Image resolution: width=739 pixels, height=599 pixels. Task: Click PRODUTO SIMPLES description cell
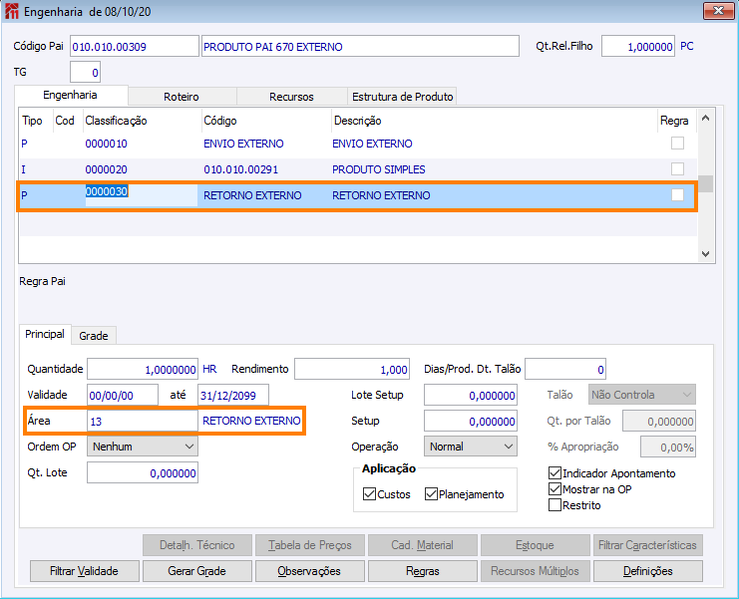pyautogui.click(x=378, y=170)
